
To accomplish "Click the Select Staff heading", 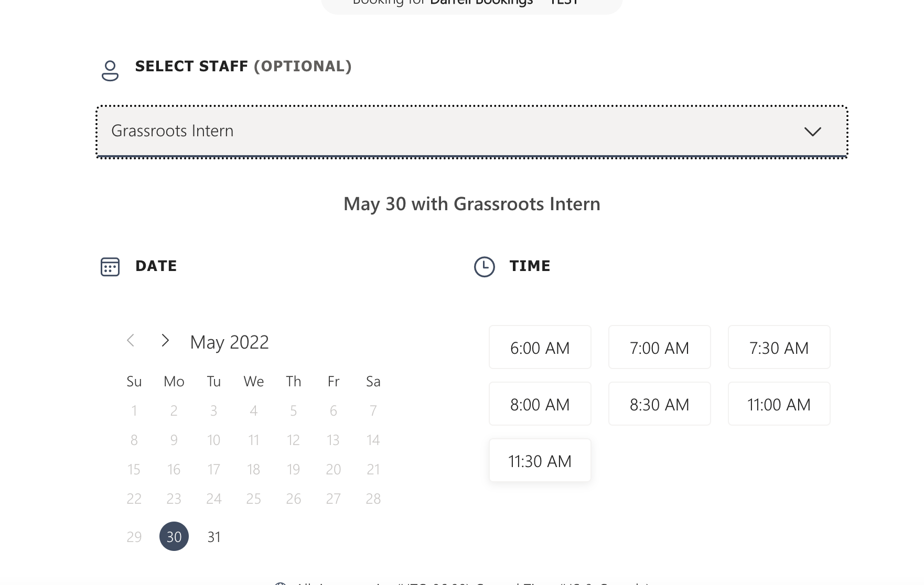I will click(x=243, y=67).
